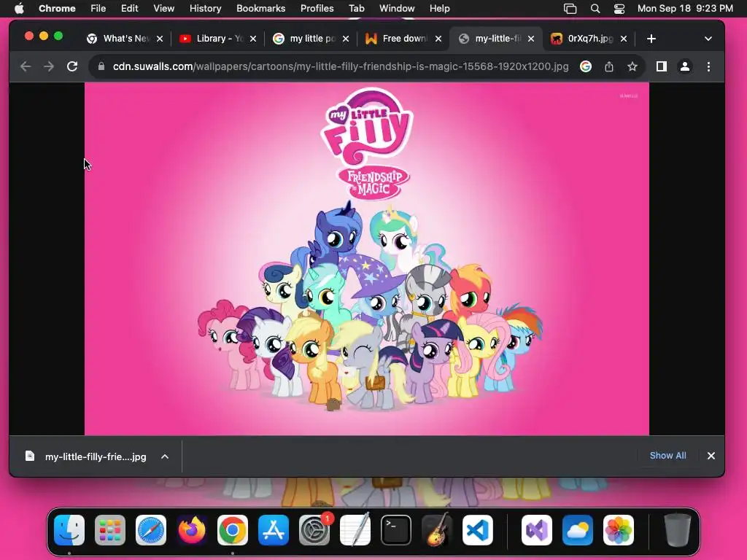Open TextEdit from the Dock
The image size is (747, 560).
click(x=355, y=530)
